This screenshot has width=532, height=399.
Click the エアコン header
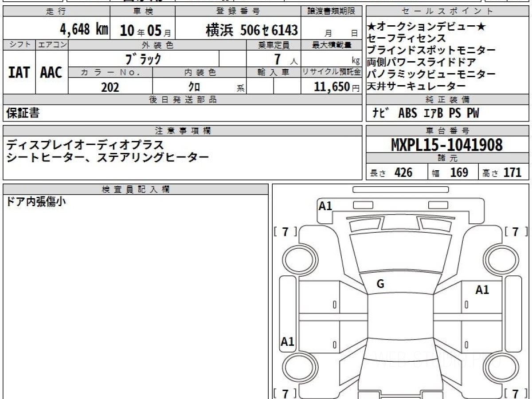click(x=52, y=45)
